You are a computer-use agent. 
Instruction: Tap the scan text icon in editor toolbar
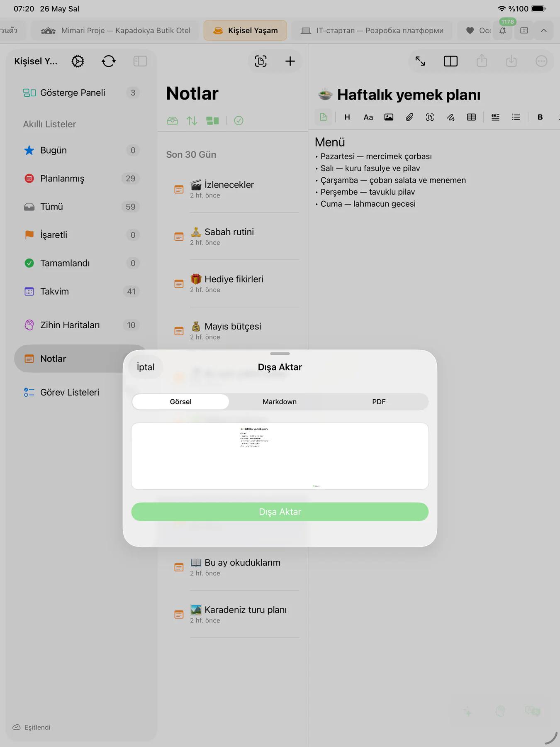coord(430,117)
